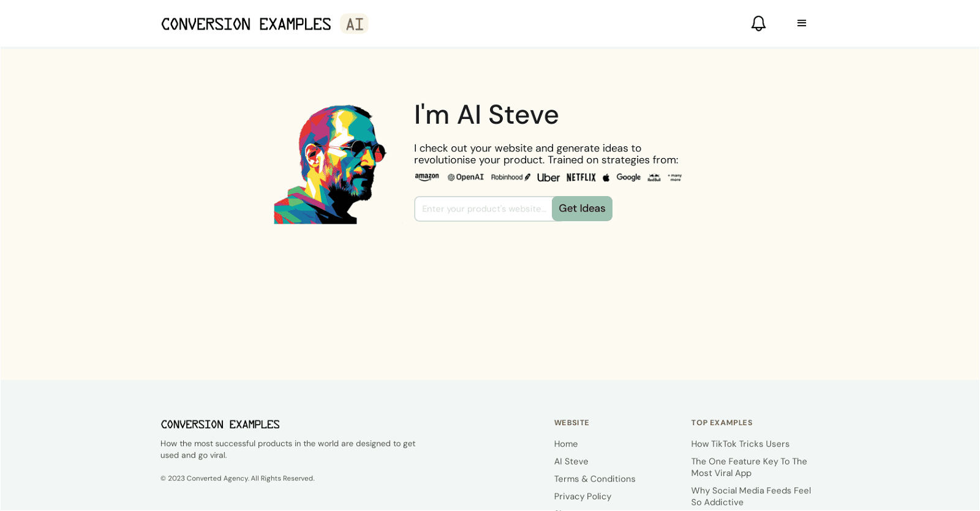Viewport: 980px width, 511px height.
Task: Open the AI Steve footer link
Action: coord(571,461)
